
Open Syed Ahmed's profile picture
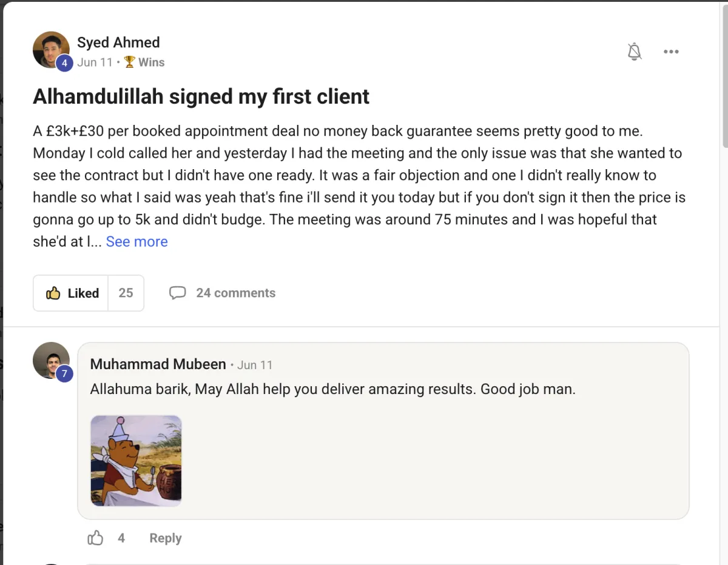tap(50, 48)
